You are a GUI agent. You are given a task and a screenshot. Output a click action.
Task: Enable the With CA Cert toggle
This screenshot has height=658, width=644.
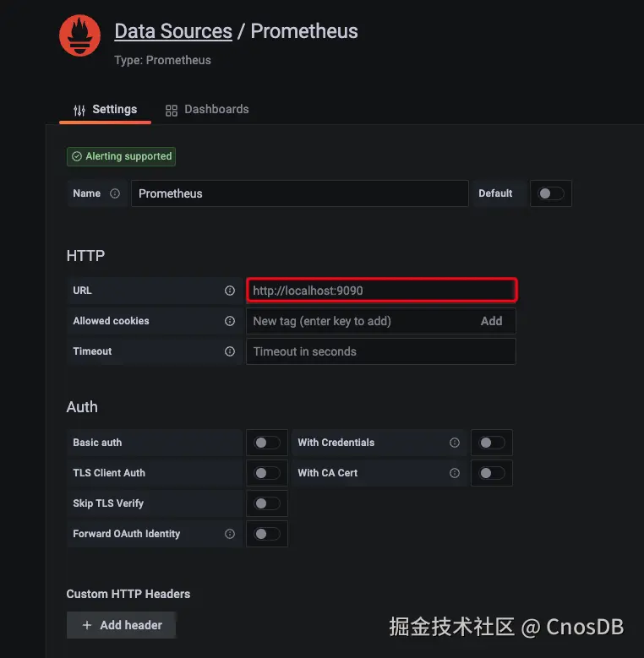click(492, 473)
